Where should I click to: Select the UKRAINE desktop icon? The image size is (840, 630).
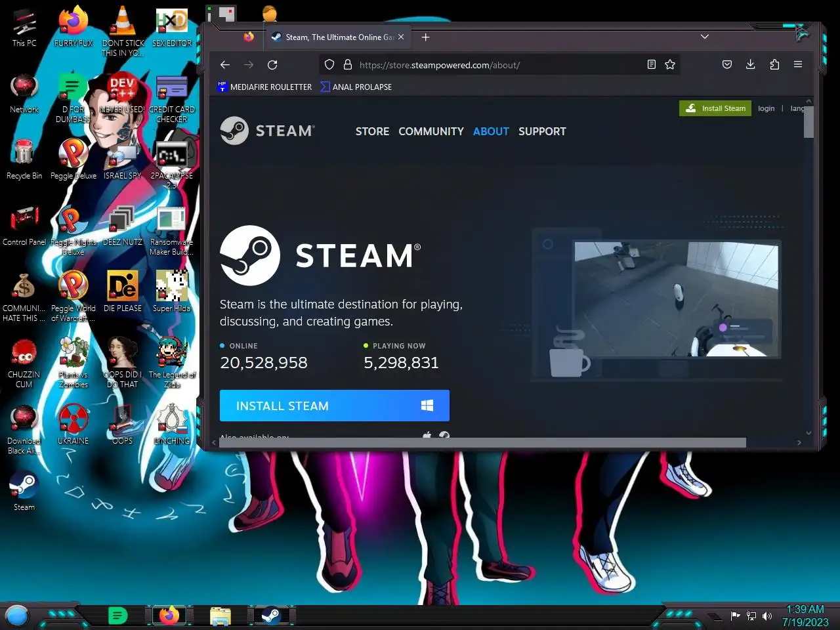[x=73, y=425]
